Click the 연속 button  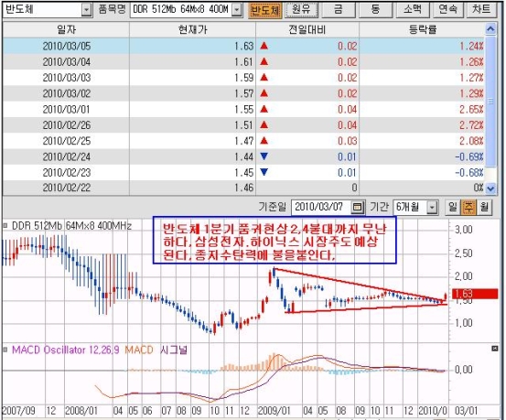(x=448, y=10)
